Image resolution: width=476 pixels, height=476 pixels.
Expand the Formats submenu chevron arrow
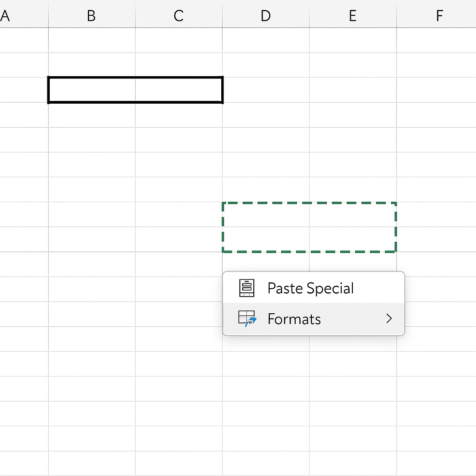[389, 319]
